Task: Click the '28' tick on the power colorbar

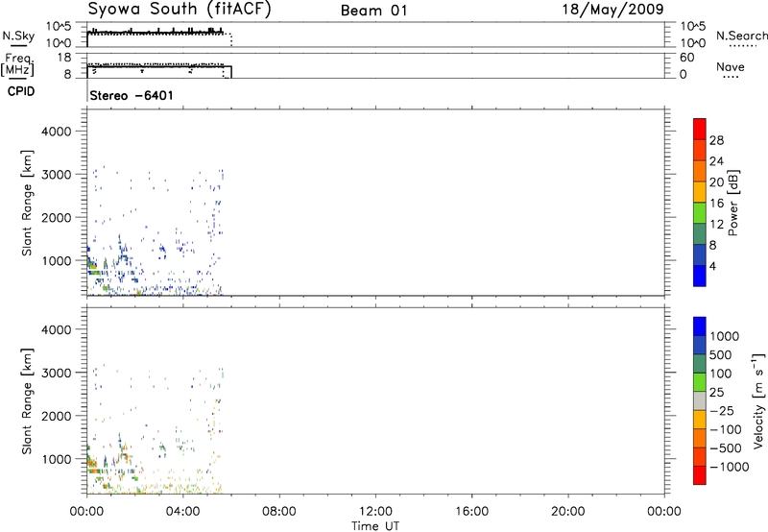Action: (716, 140)
